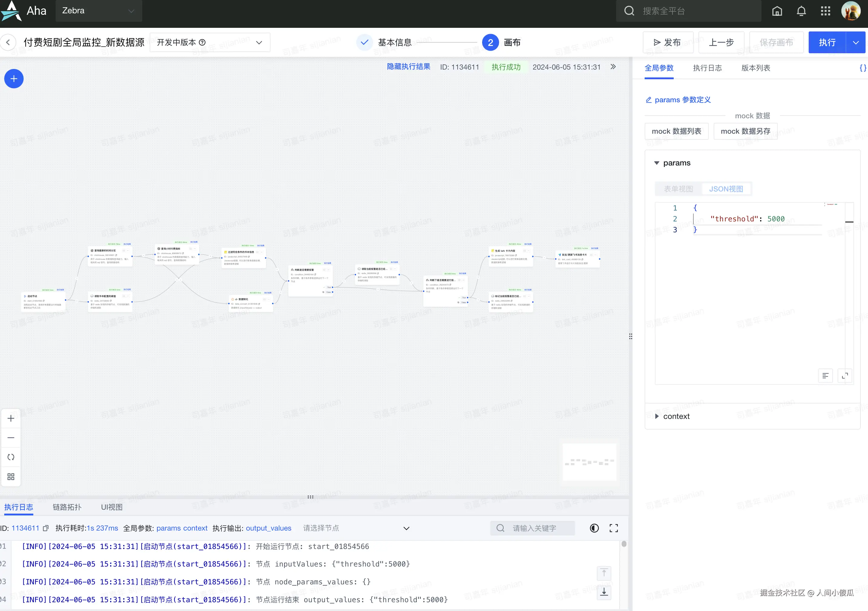This screenshot has width=868, height=611.
Task: Open the 请选择节点 node selector
Action: pyautogui.click(x=355, y=528)
